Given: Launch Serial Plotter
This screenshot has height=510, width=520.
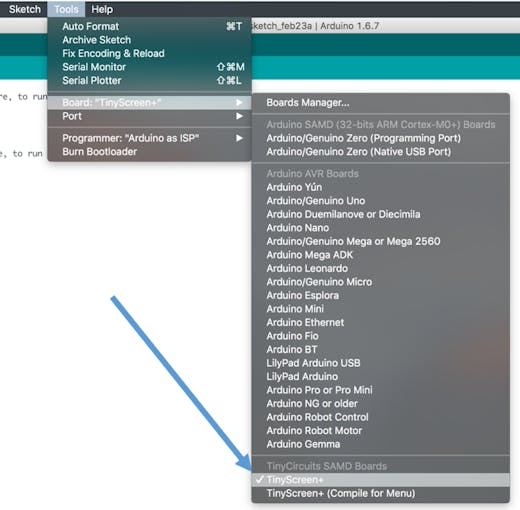Looking at the screenshot, I should 150,80.
